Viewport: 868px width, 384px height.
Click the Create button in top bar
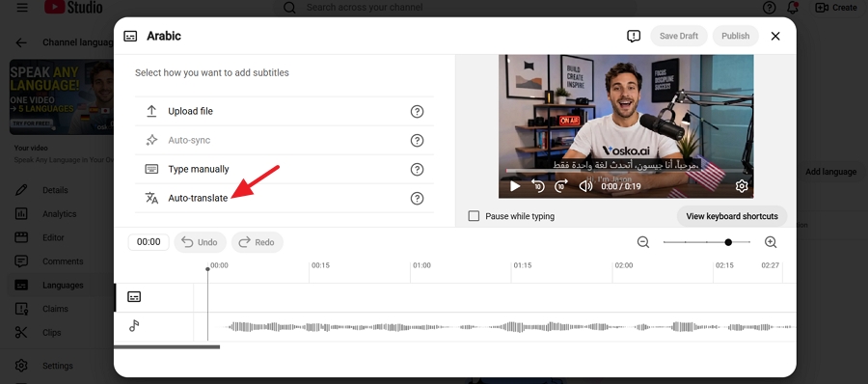[836, 8]
